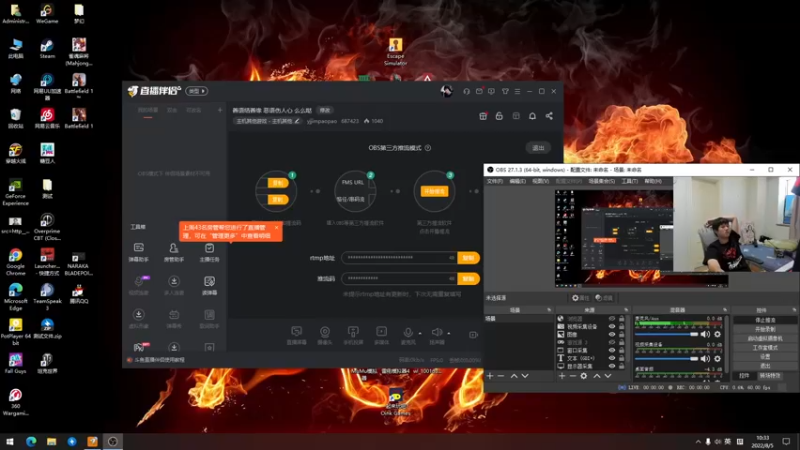Open the 视图(V) menu in OBS

[540, 181]
